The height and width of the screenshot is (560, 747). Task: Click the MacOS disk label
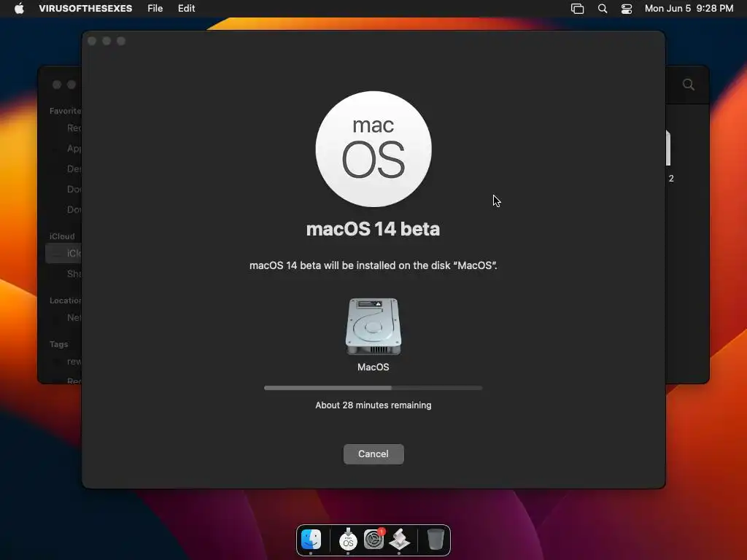click(x=373, y=367)
